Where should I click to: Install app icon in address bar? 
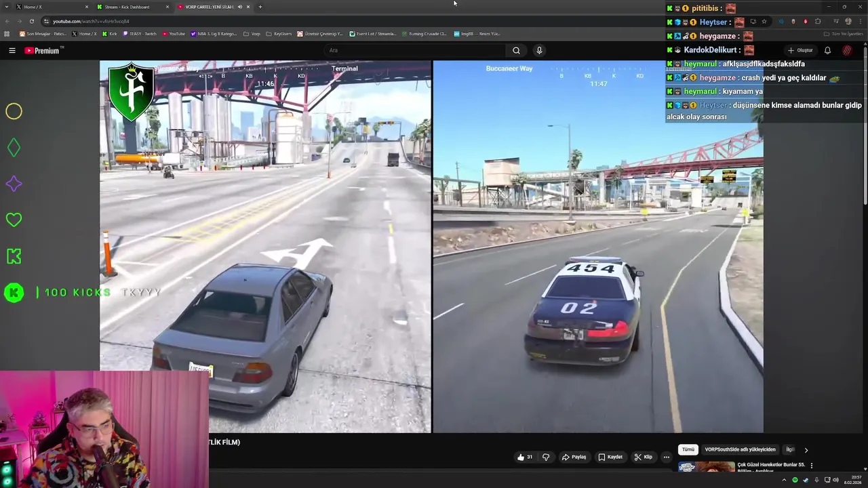pos(753,21)
